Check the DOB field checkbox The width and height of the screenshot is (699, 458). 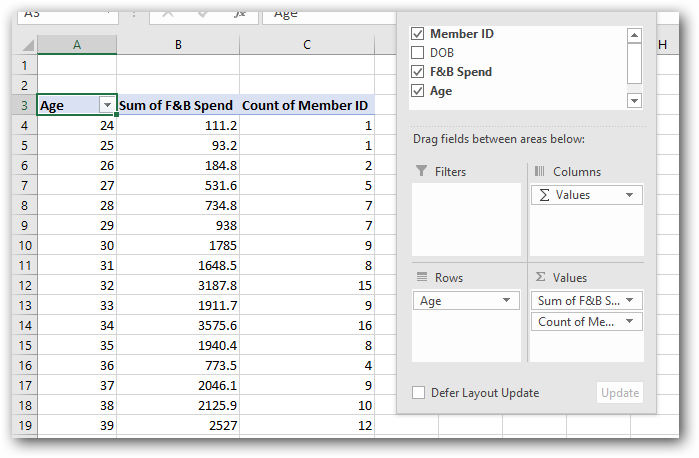tap(418, 53)
